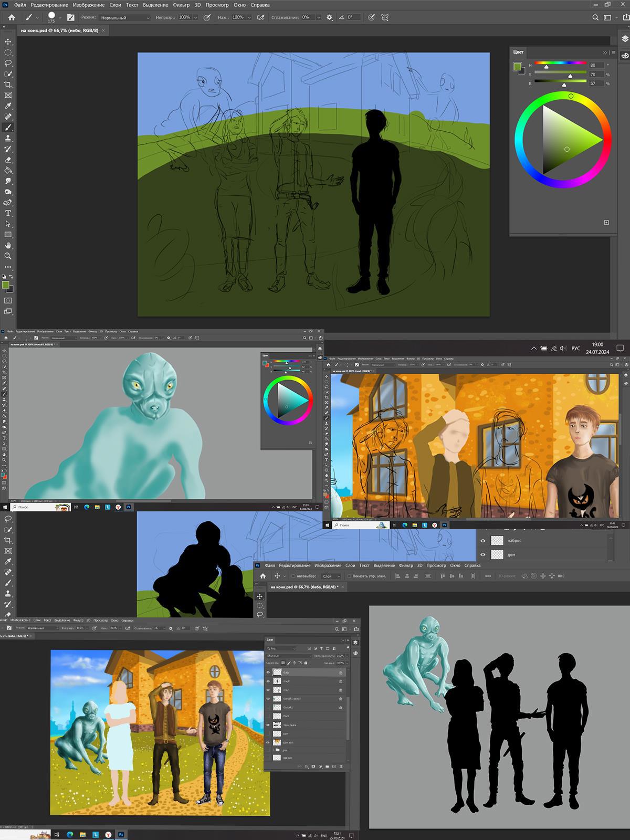Switch to на конк.psd (небо, RGB/8) tab
Viewport: 630px width, 840px height.
[59, 30]
